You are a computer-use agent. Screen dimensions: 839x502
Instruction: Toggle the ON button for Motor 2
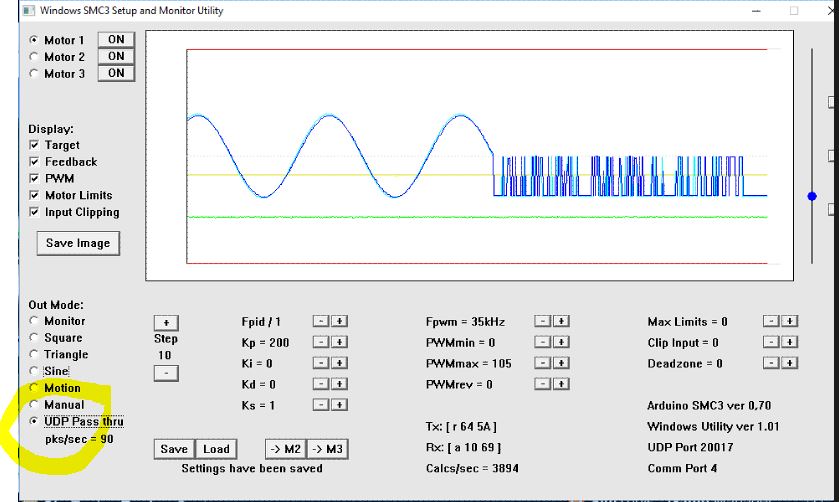(116, 56)
